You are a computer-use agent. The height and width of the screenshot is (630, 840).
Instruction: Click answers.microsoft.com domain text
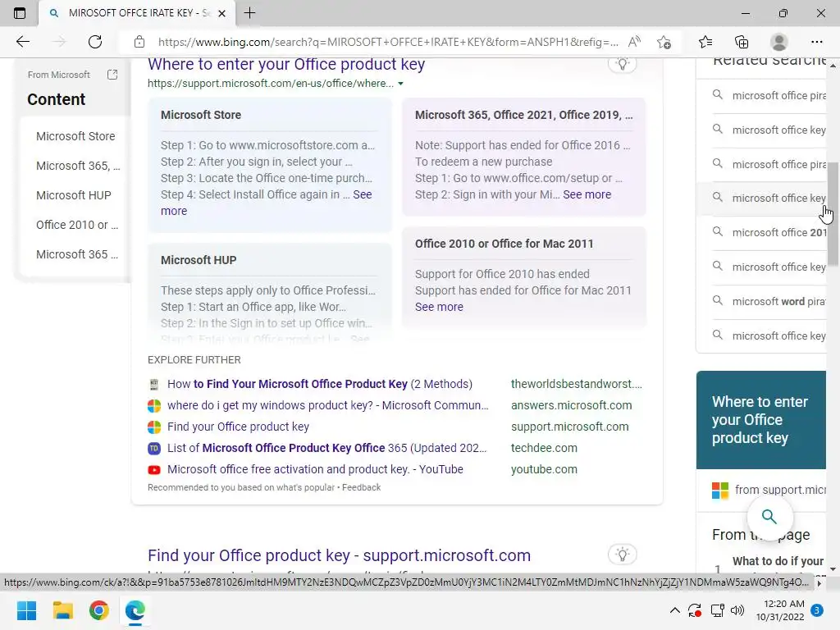[x=571, y=405]
